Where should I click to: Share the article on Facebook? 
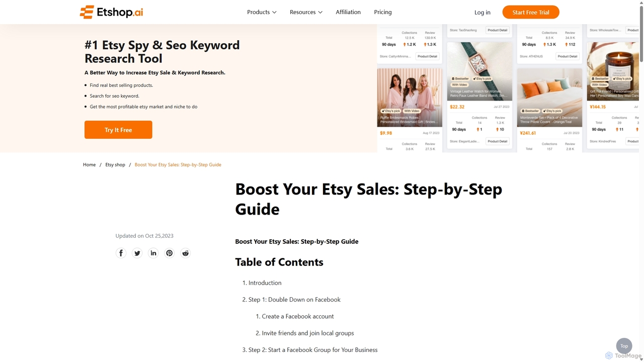point(121,253)
